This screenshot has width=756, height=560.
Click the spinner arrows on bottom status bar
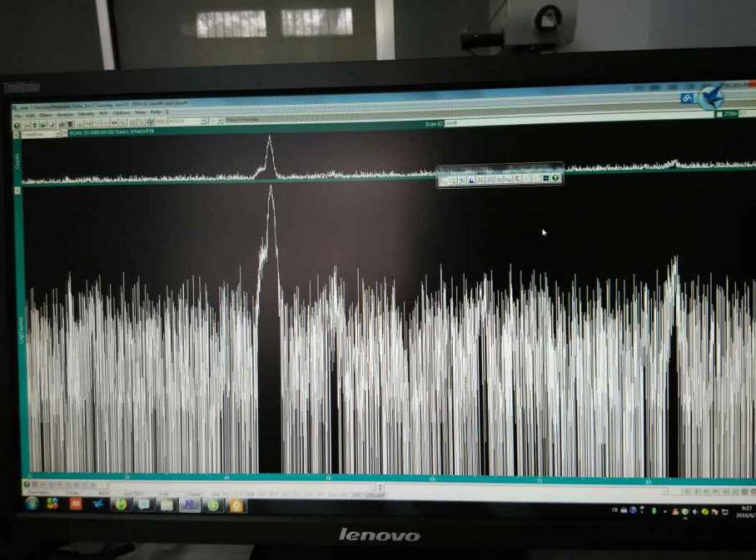(x=381, y=487)
